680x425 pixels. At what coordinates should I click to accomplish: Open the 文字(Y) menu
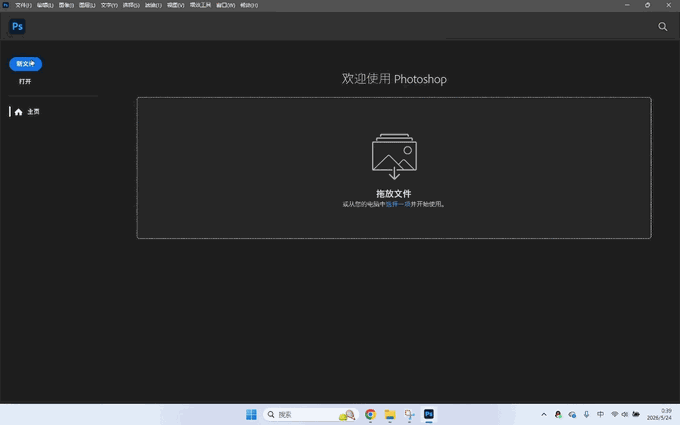coord(109,5)
